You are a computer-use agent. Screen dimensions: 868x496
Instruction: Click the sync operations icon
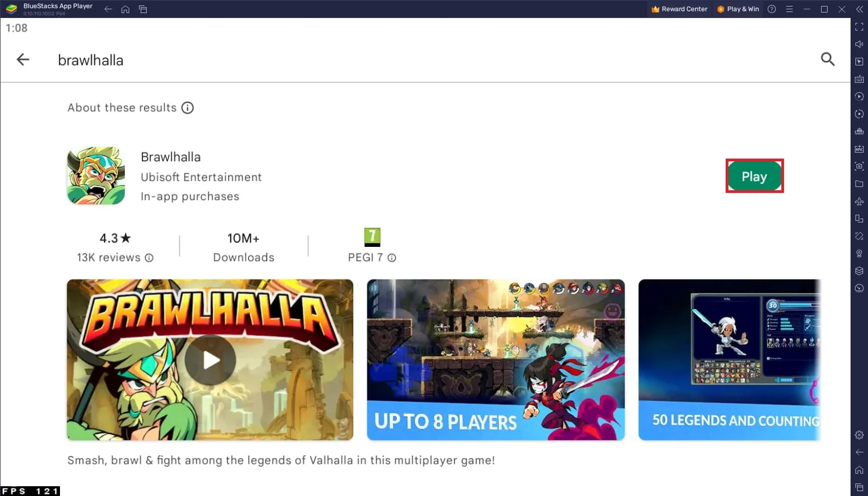[x=859, y=114]
